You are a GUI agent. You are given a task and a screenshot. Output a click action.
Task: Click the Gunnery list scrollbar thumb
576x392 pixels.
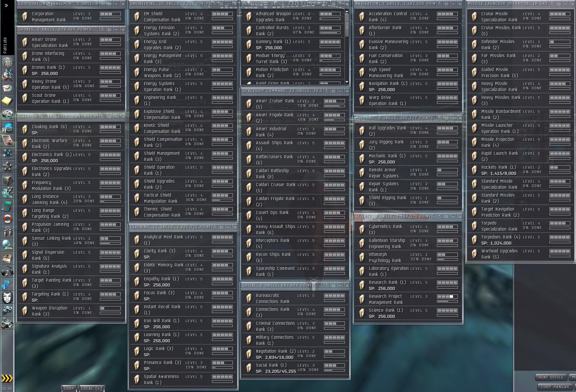pos(347,24)
